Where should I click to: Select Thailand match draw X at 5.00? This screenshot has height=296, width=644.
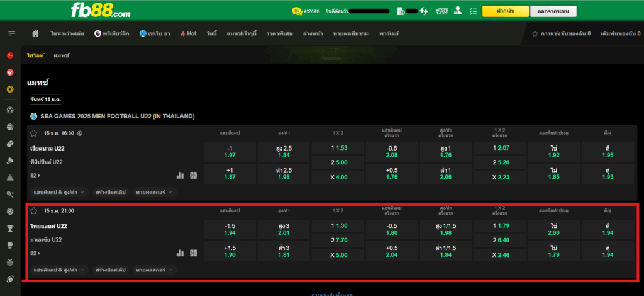coord(338,255)
